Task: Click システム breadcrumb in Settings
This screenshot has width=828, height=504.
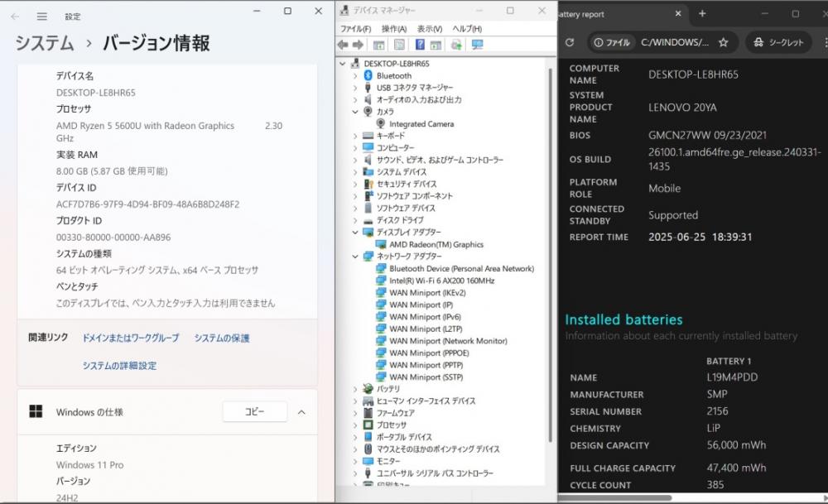Action: (45, 43)
